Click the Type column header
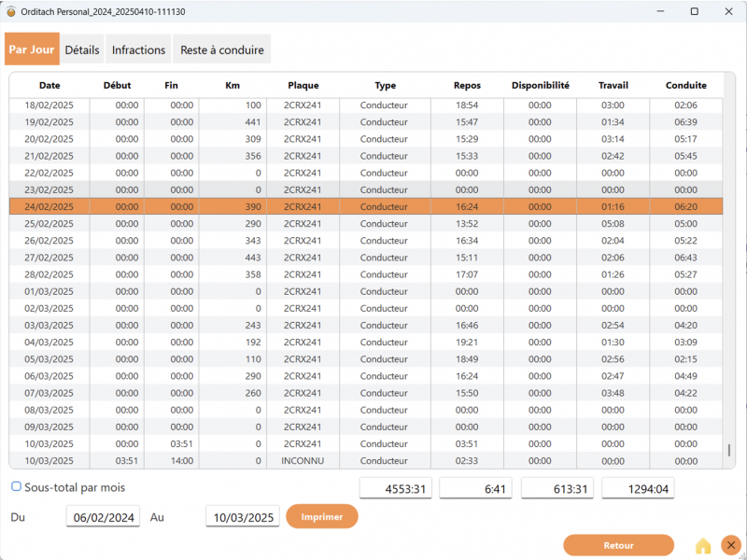 (x=386, y=86)
